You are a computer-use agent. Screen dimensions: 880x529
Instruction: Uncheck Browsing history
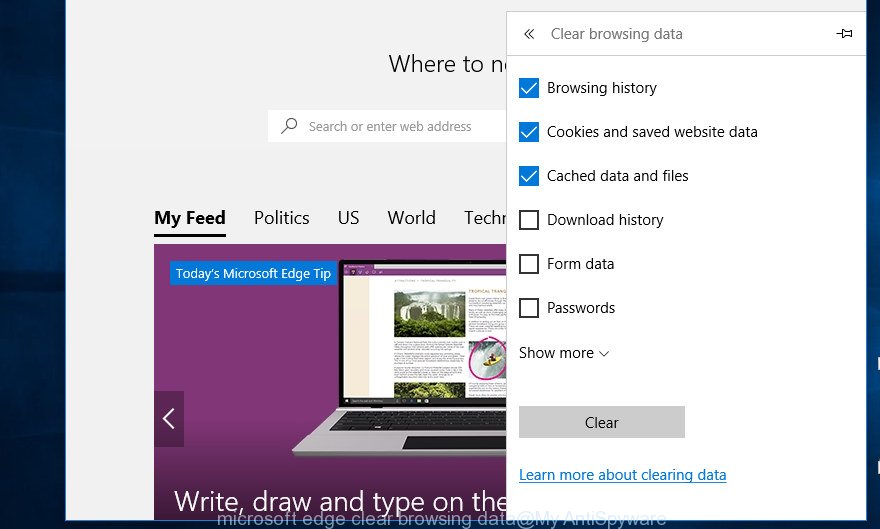(x=529, y=88)
